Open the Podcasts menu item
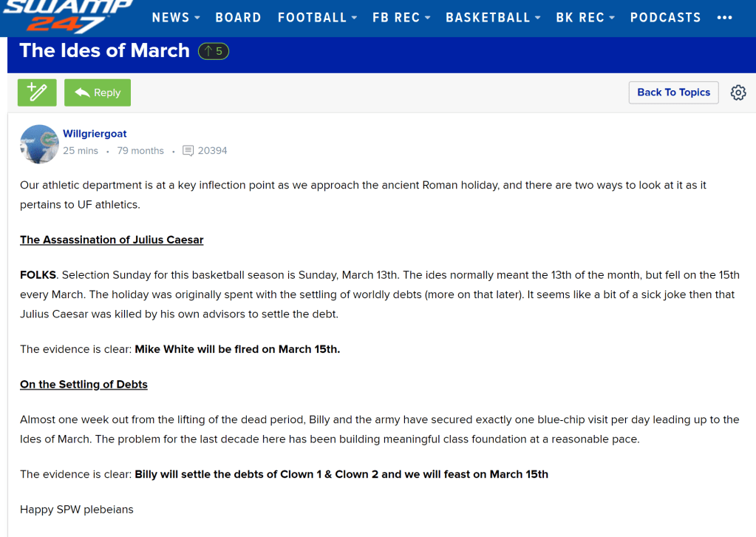756x537 pixels. tap(665, 18)
